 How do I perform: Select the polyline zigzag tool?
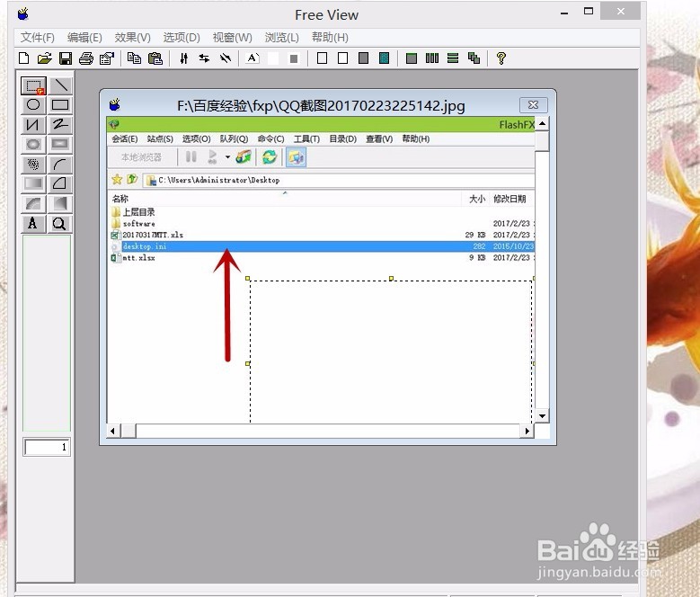[x=33, y=125]
